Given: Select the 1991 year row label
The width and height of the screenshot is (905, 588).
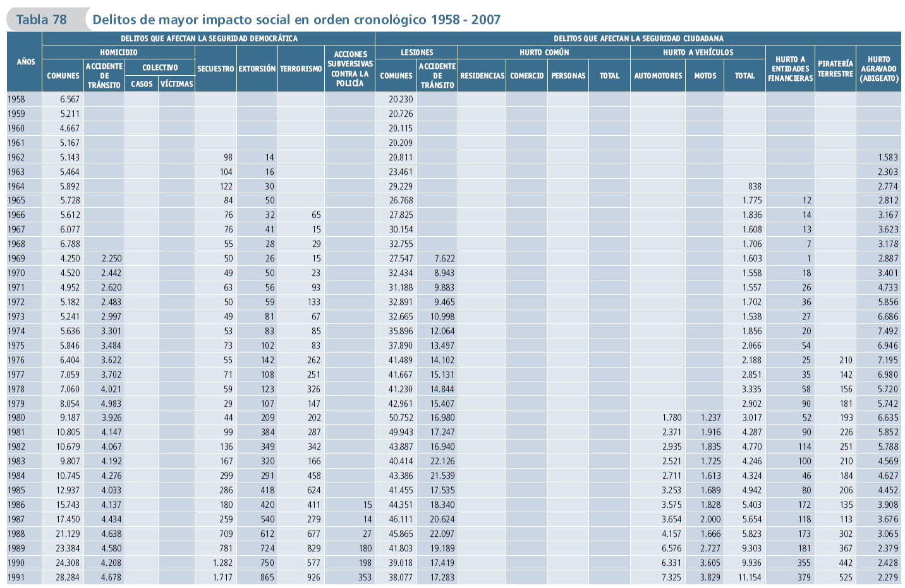Looking at the screenshot, I should coord(16,577).
